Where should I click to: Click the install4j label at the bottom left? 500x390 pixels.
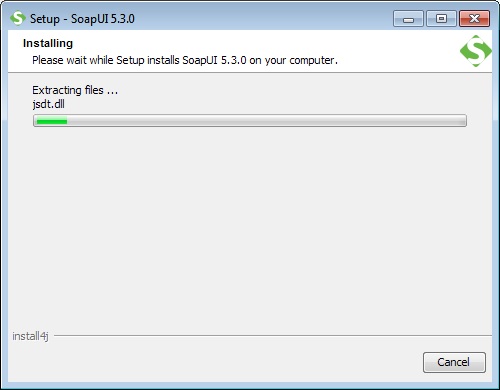coord(30,336)
